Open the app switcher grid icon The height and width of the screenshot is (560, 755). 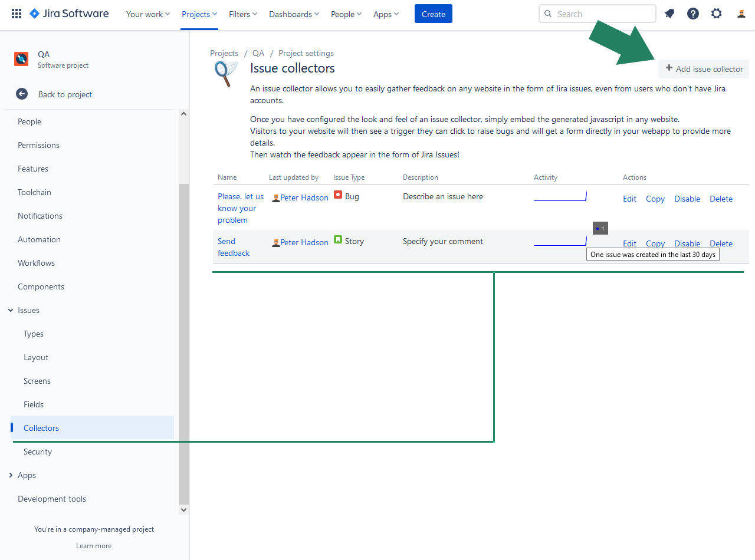pos(17,14)
